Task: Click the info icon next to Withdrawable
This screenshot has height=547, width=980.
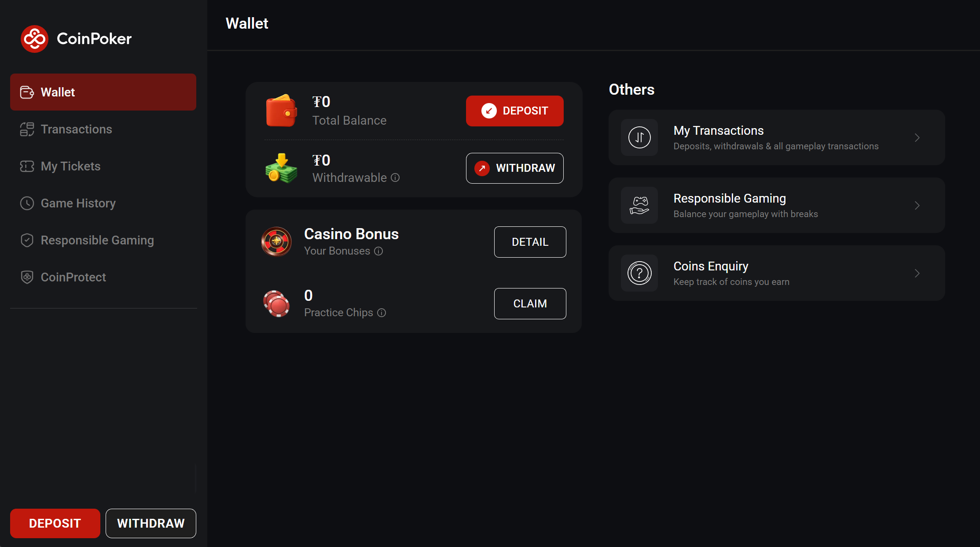Action: pyautogui.click(x=395, y=177)
